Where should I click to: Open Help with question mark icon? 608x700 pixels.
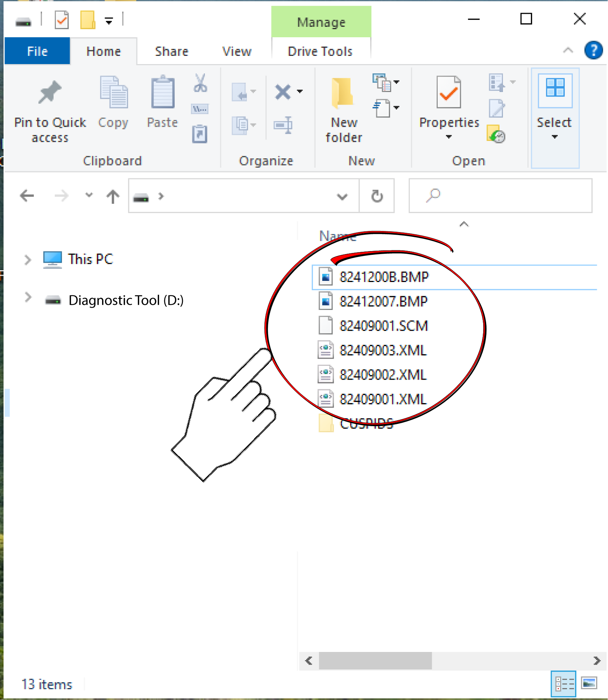[x=593, y=50]
